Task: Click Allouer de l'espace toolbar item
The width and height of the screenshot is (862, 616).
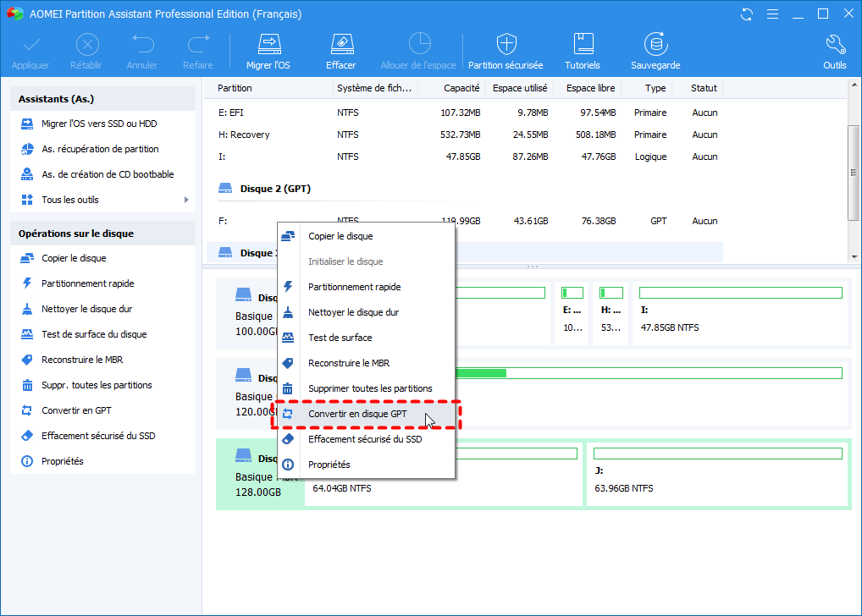Action: tap(418, 52)
